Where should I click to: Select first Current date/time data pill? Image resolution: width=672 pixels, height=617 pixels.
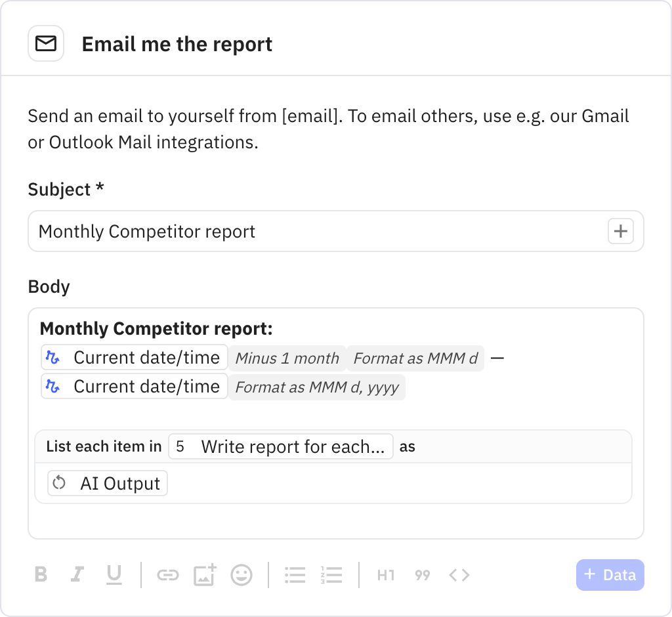point(135,357)
